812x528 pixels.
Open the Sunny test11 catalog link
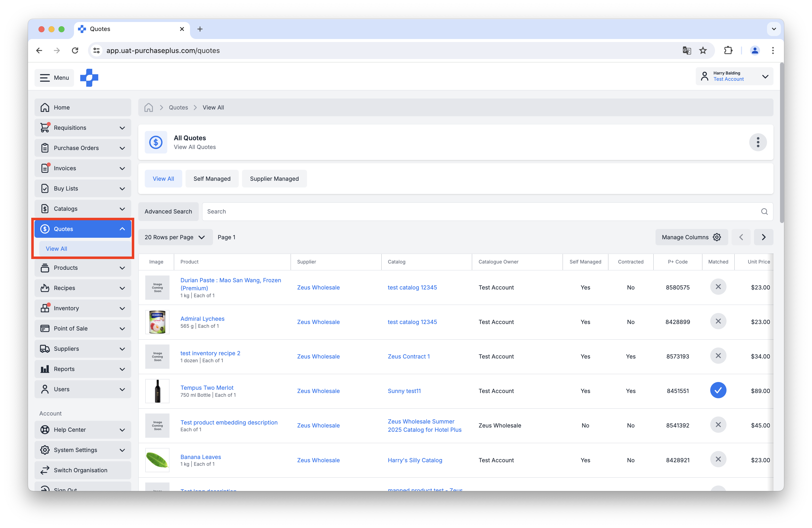404,391
